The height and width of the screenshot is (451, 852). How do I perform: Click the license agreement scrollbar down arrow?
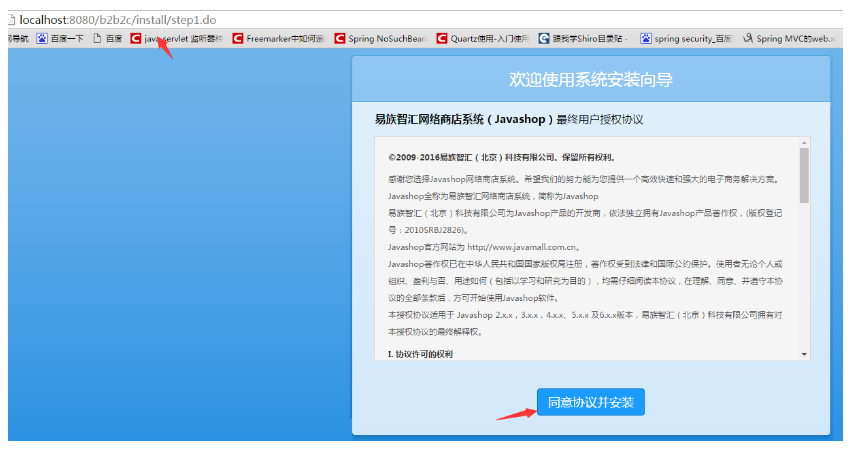click(804, 354)
